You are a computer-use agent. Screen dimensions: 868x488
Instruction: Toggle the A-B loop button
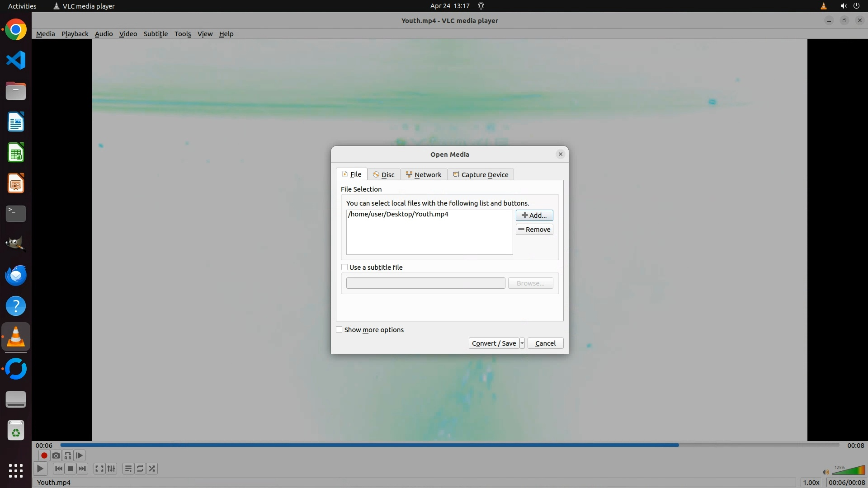point(68,455)
